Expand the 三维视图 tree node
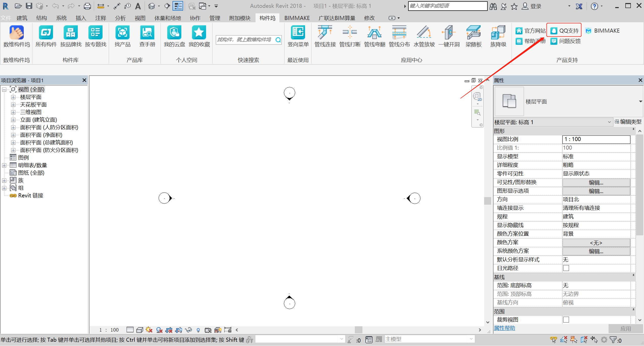The width and height of the screenshot is (644, 346). point(13,112)
